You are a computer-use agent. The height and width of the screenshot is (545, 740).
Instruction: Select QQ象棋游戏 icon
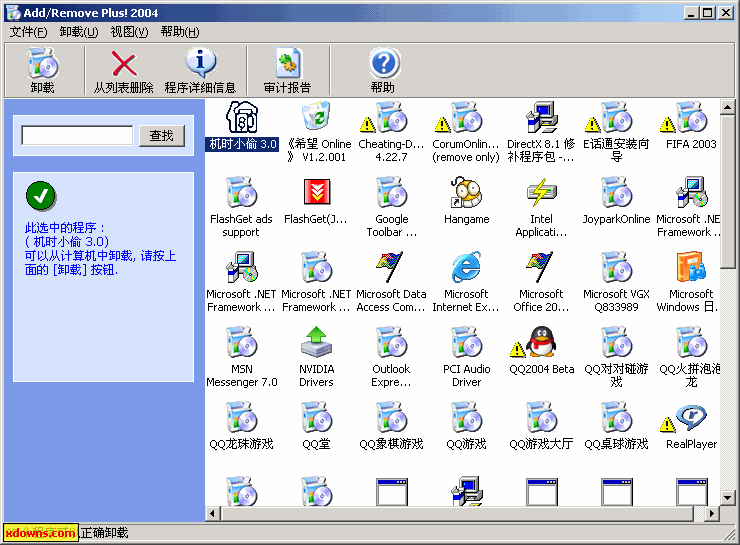392,417
